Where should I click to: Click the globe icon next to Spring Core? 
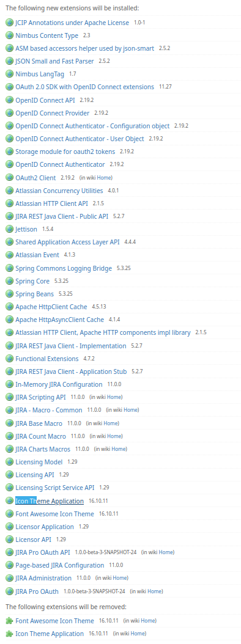coord(9,281)
